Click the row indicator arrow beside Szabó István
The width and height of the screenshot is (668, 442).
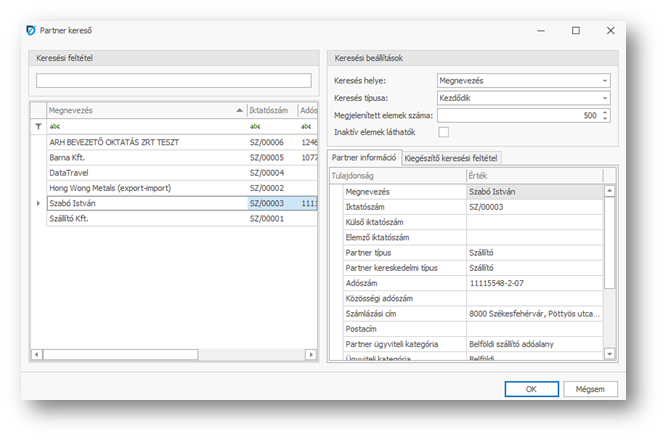(x=39, y=203)
